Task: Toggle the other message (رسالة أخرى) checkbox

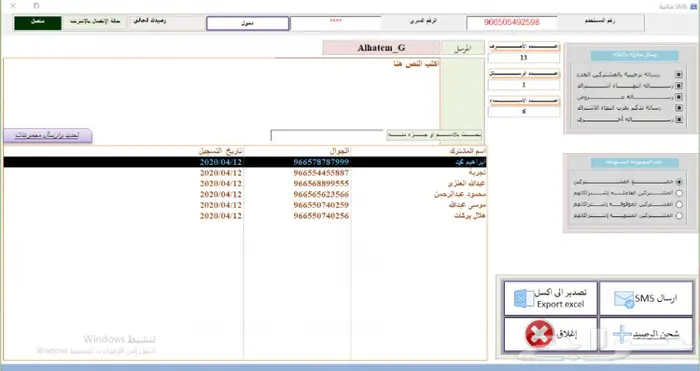Action: pyautogui.click(x=679, y=120)
